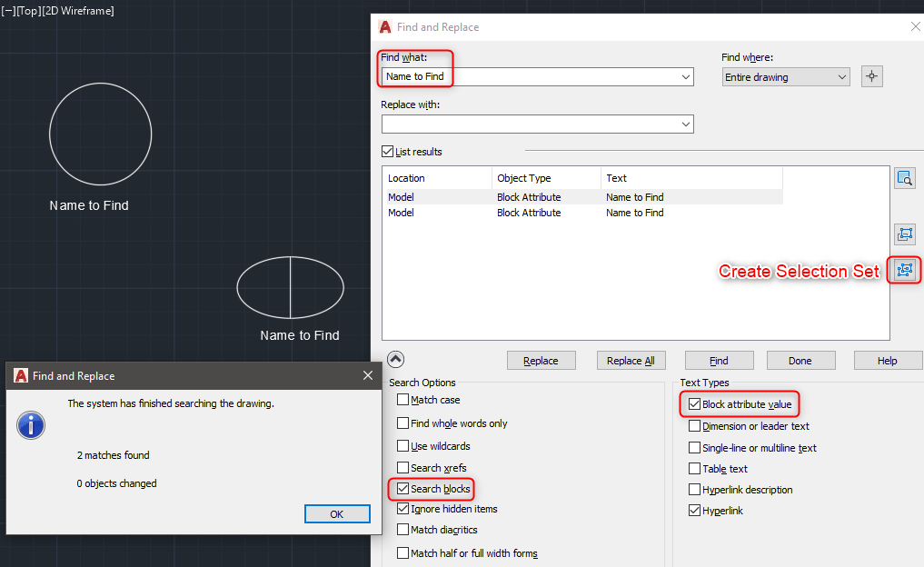924x567 pixels.
Task: Click the AutoCAD logo in the Find and Replace title bar
Action: coord(384,26)
